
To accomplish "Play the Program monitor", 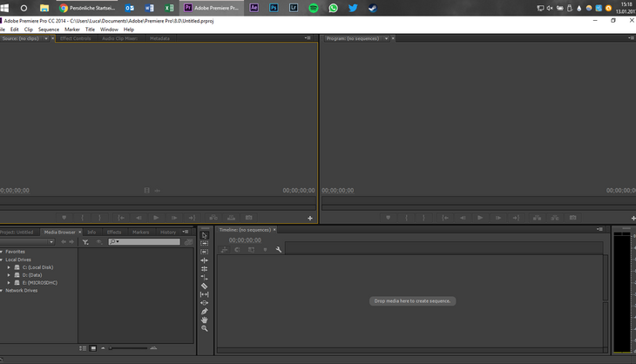I will pos(480,218).
